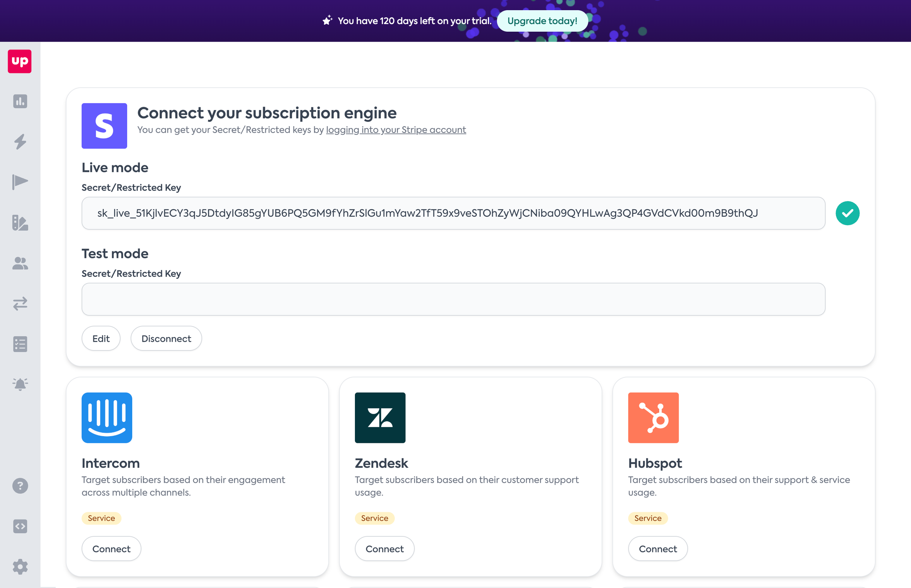Click the green checkmark status icon
Screen dimensions: 911x588
847,213
